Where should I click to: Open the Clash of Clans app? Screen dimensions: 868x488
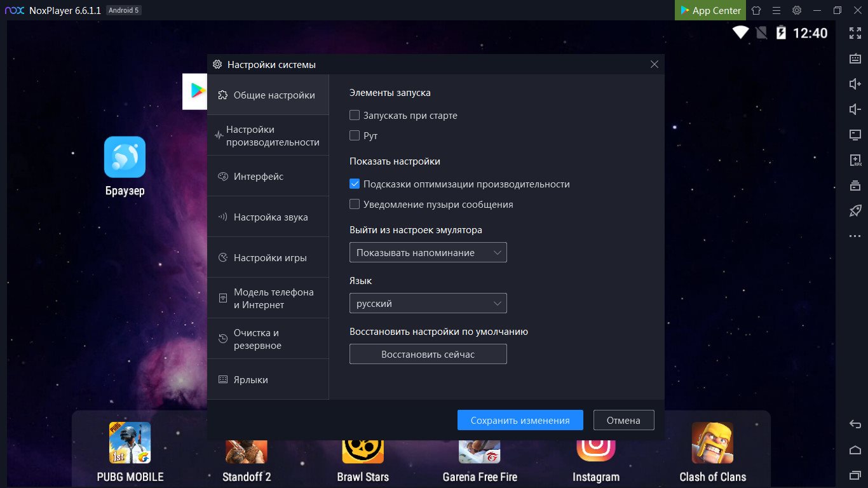[712, 443]
